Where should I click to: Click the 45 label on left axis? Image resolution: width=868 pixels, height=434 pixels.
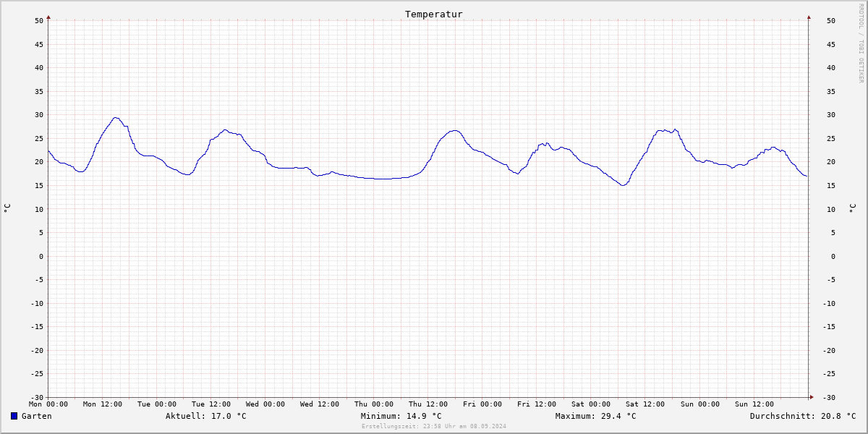40,45
